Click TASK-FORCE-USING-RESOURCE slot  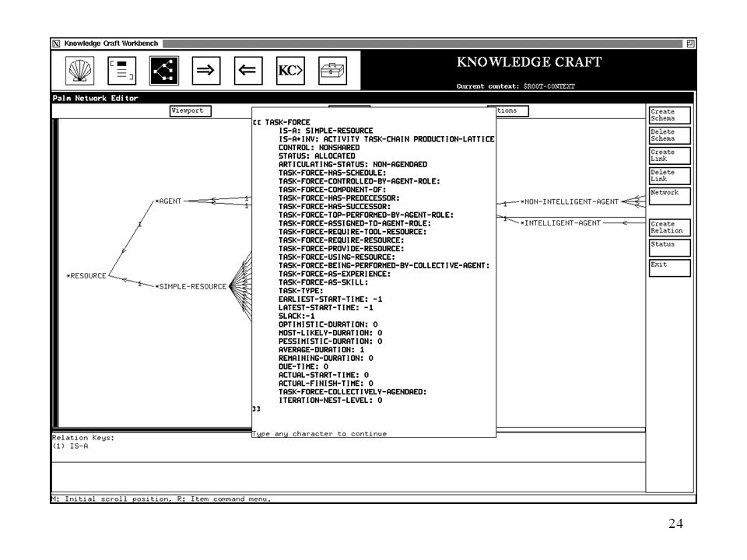click(337, 257)
